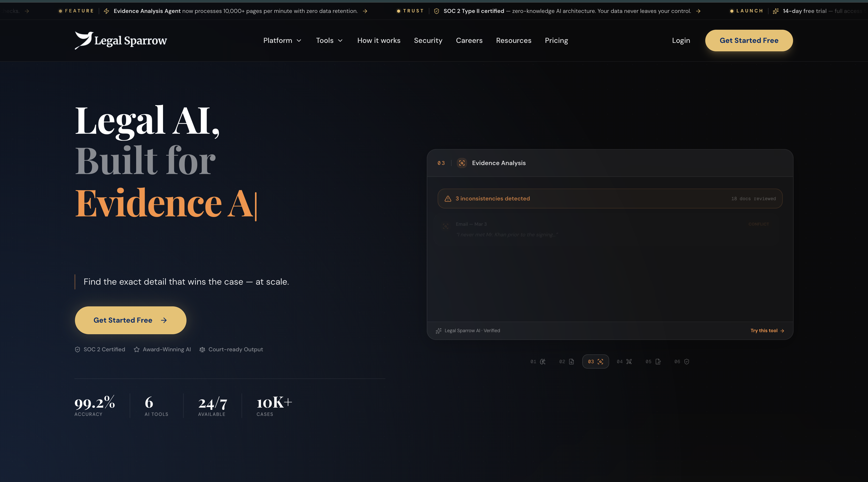Click Get Started Free in the navigation bar
868x482 pixels.
tap(749, 40)
